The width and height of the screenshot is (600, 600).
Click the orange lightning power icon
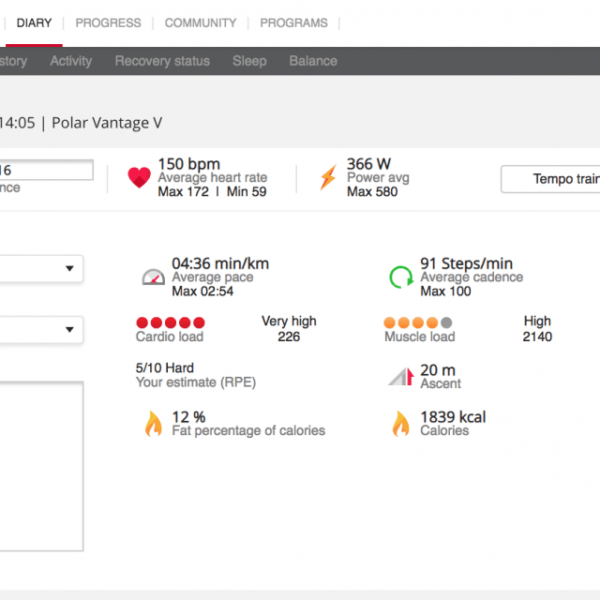point(327,178)
